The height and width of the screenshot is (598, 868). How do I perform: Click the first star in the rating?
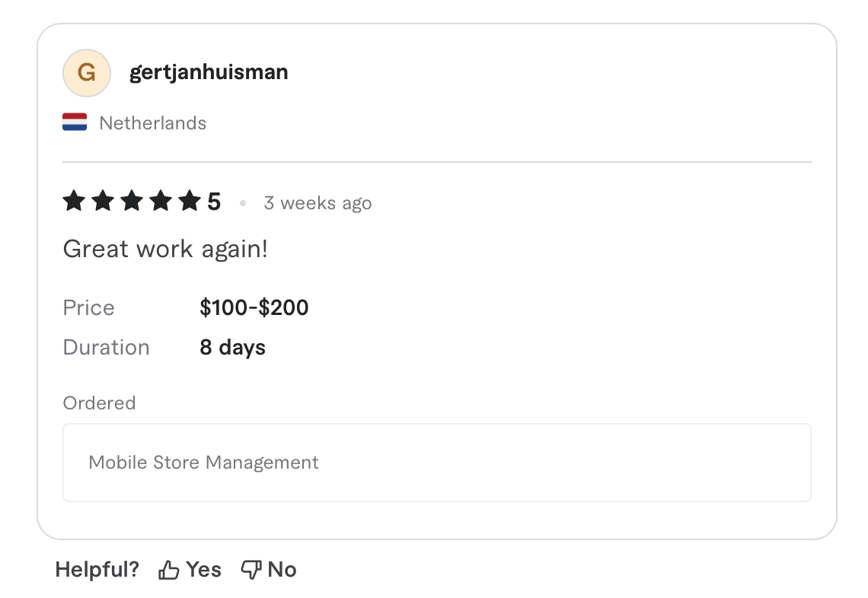tap(74, 201)
